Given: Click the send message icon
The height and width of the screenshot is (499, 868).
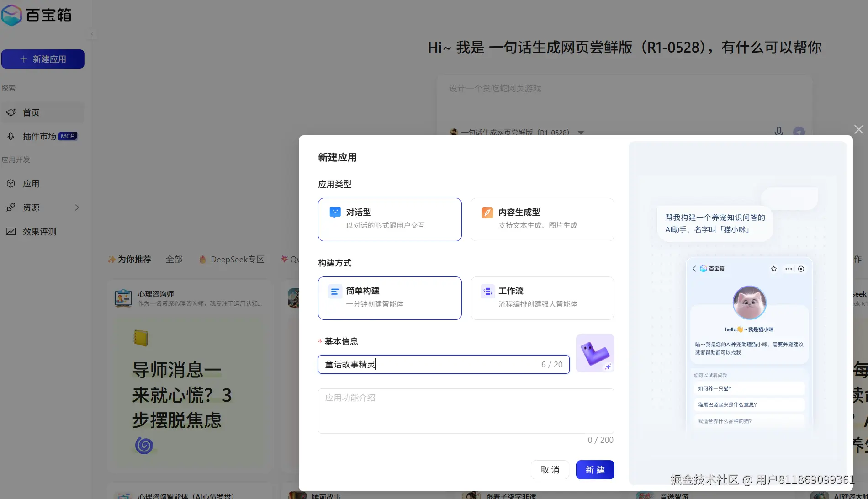Looking at the screenshot, I should (x=799, y=132).
